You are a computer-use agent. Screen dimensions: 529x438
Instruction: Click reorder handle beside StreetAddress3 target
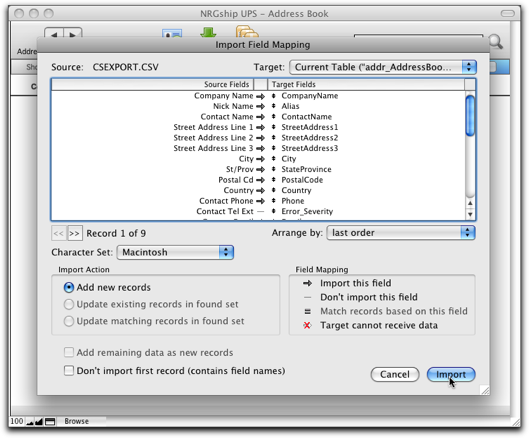[x=274, y=148]
